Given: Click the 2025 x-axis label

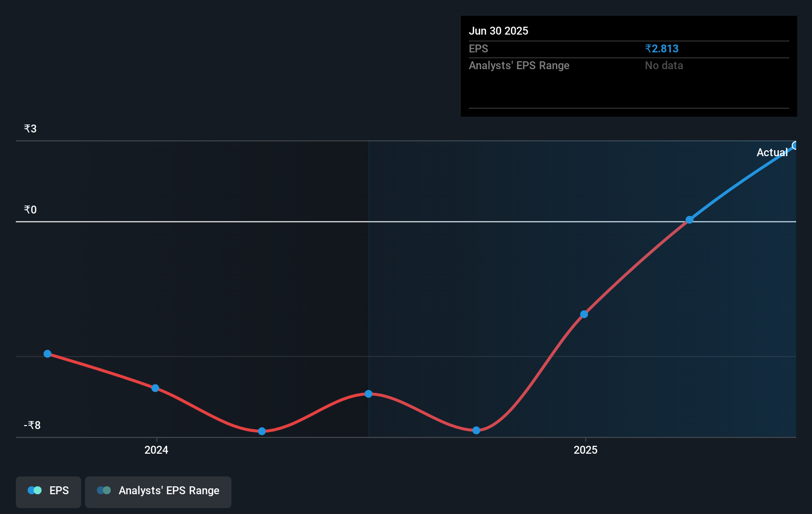Looking at the screenshot, I should (586, 450).
